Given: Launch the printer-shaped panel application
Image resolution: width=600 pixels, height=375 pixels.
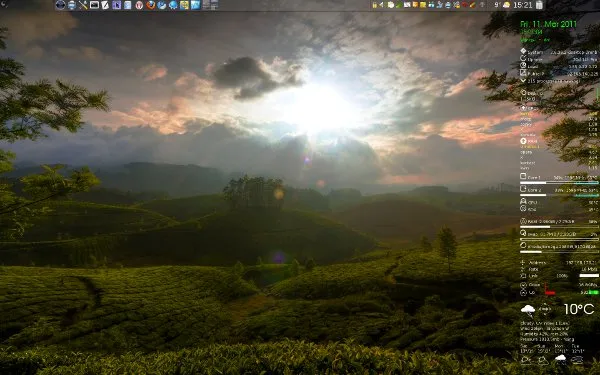Looking at the screenshot, I should [x=72, y=5].
